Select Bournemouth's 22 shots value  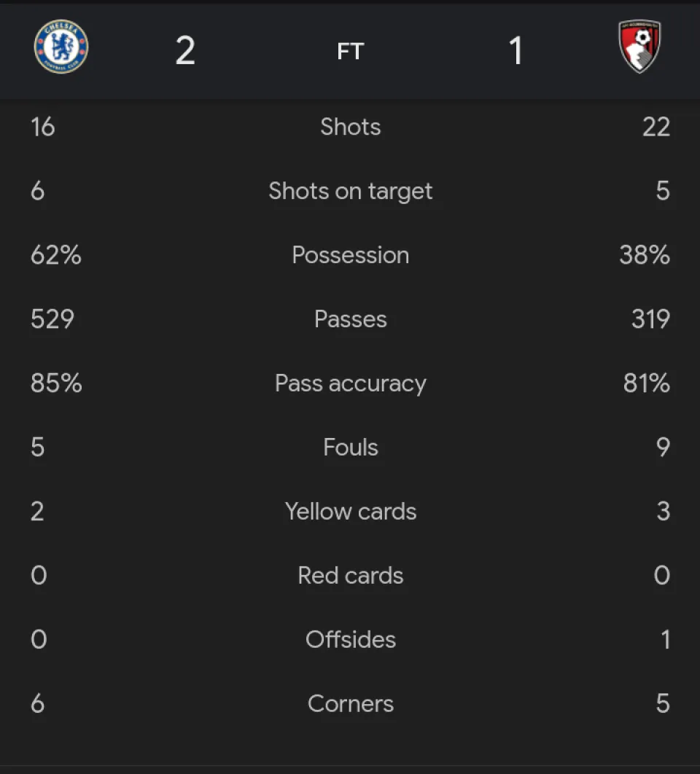[656, 127]
